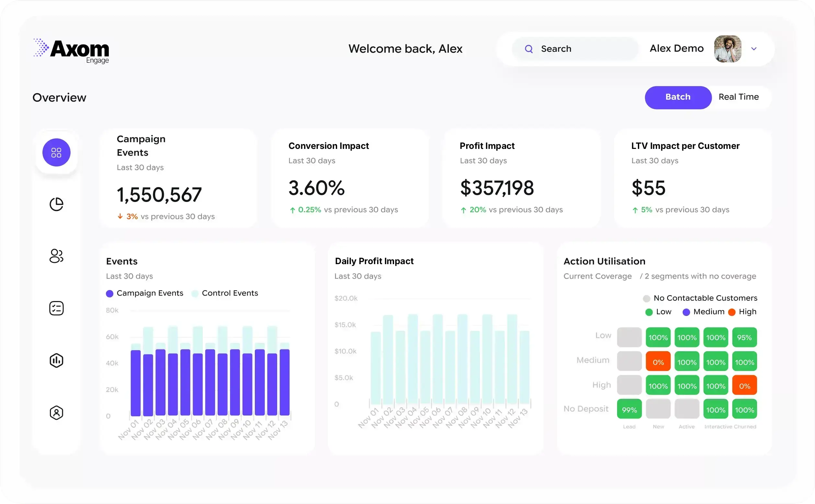The width and height of the screenshot is (815, 504).
Task: Click the Alex Demo username
Action: [x=677, y=49]
